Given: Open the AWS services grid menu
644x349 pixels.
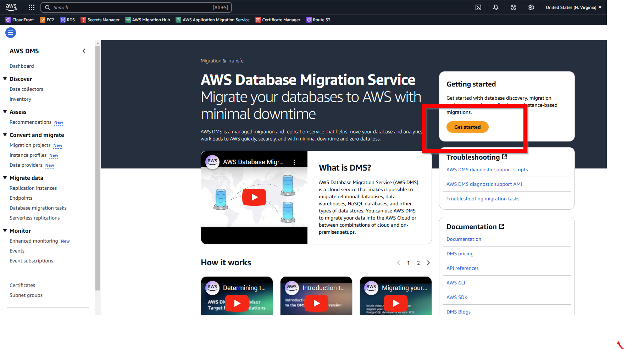Looking at the screenshot, I should coord(32,7).
